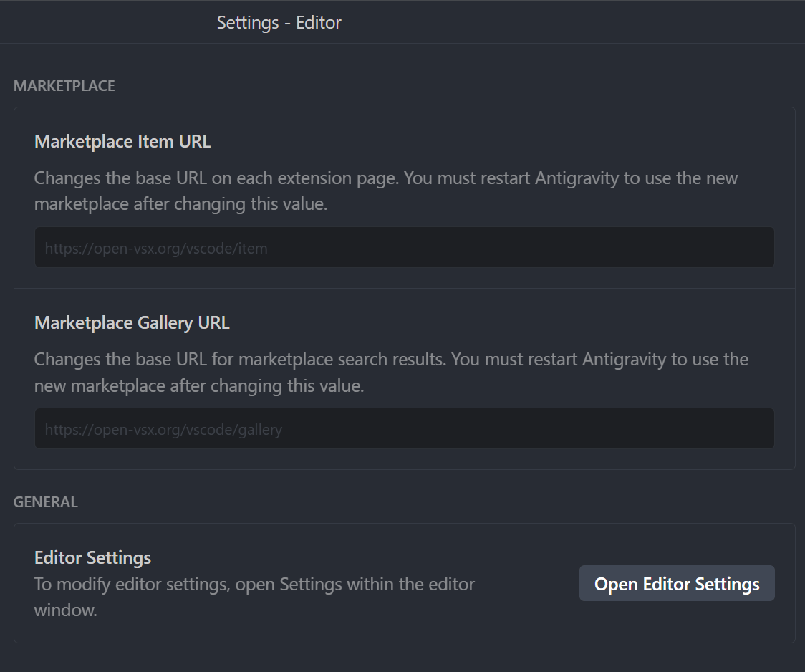This screenshot has height=672, width=805.
Task: Click the Settings - Editor window title
Action: tap(279, 22)
